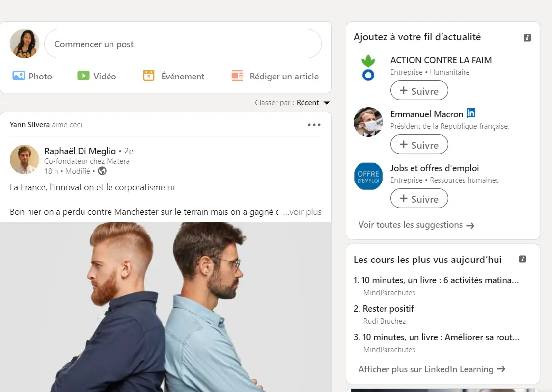The height and width of the screenshot is (392, 552).
Task: Open the post image of two men
Action: [x=166, y=307]
